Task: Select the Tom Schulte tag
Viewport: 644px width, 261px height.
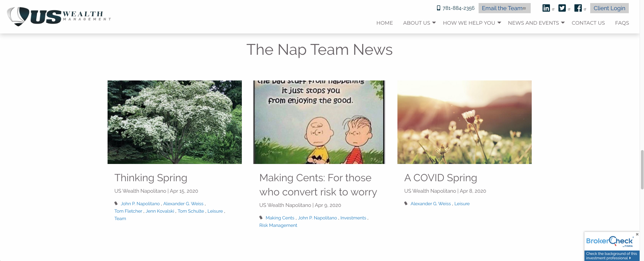Action: [x=191, y=211]
